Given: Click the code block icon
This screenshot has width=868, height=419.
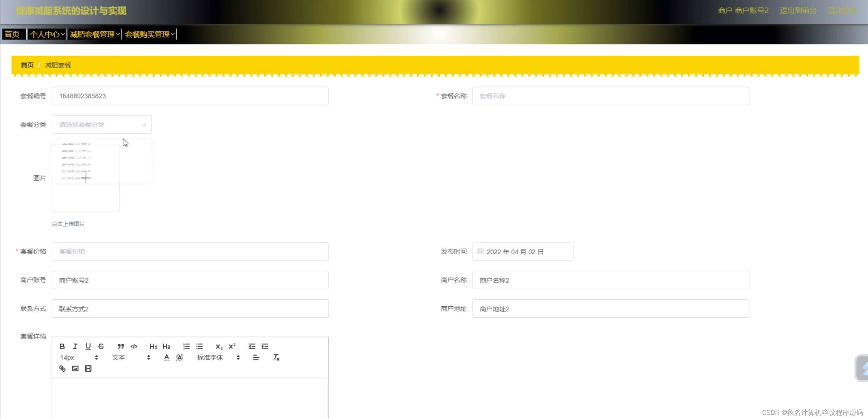Looking at the screenshot, I should tap(134, 346).
